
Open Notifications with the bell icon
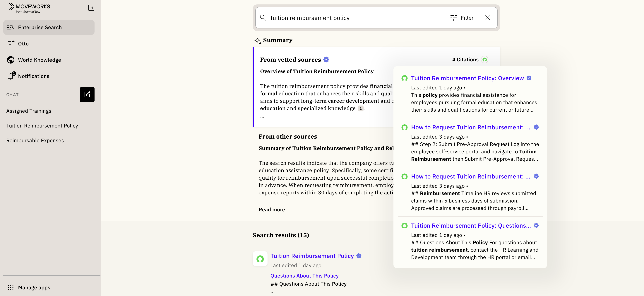(x=11, y=76)
